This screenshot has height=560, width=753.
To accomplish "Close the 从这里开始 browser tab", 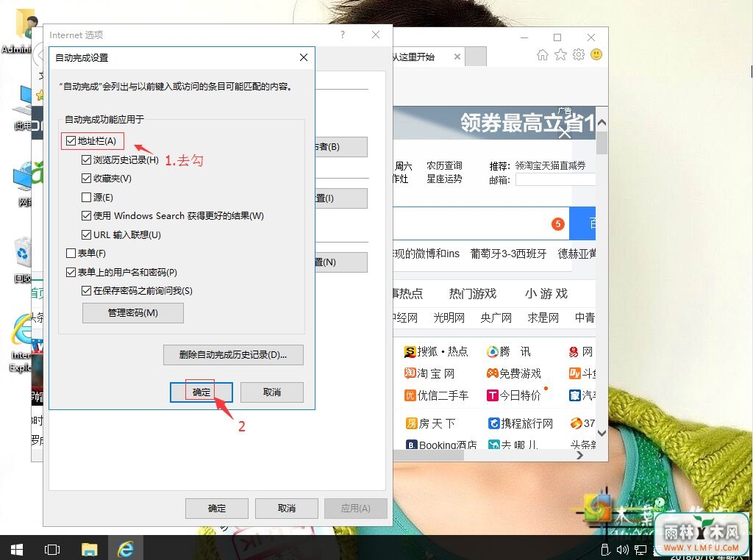I will pyautogui.click(x=457, y=57).
